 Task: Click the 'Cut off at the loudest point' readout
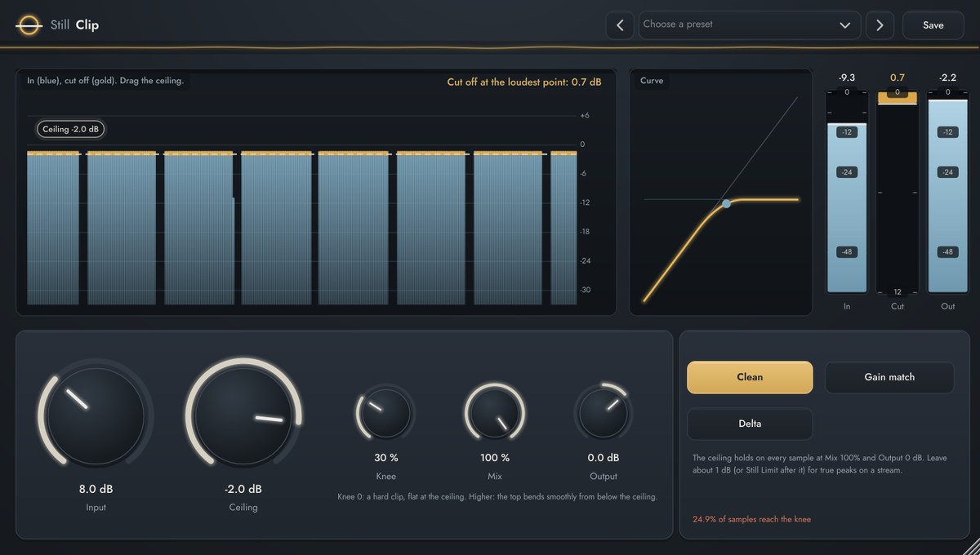(524, 82)
